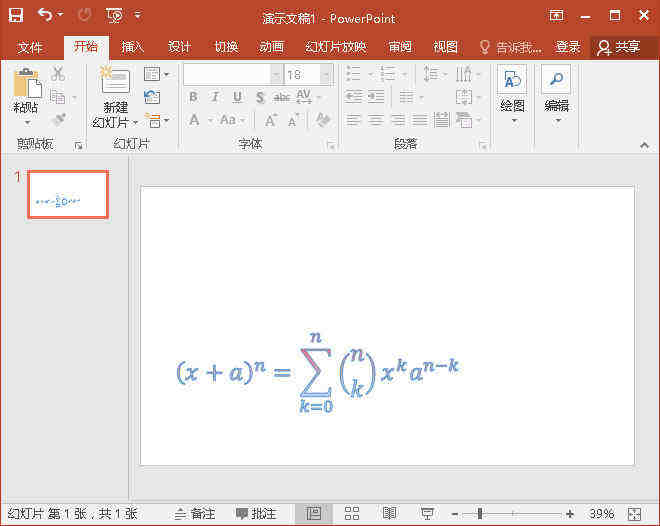The height and width of the screenshot is (526, 660).
Task: Open the slide Section dropdown
Action: pyautogui.click(x=156, y=121)
